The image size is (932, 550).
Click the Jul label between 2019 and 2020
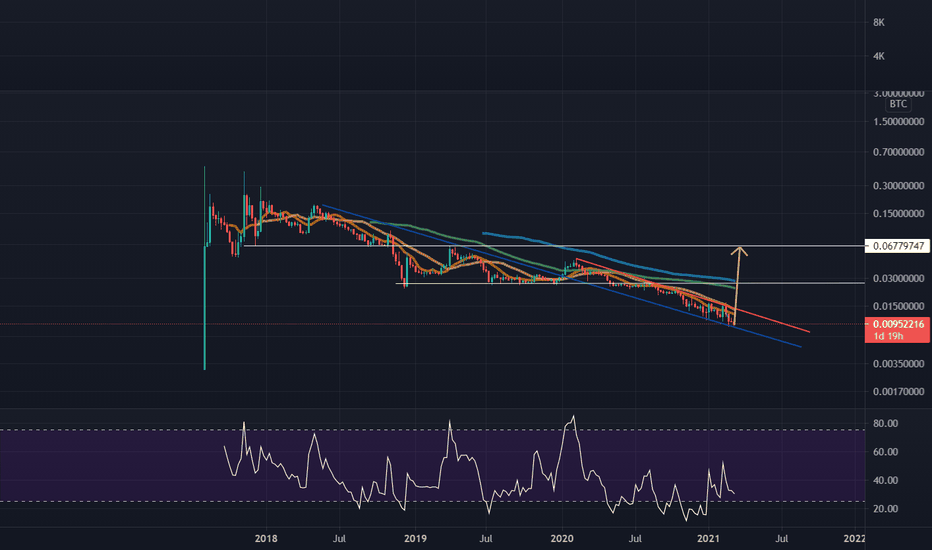[486, 539]
